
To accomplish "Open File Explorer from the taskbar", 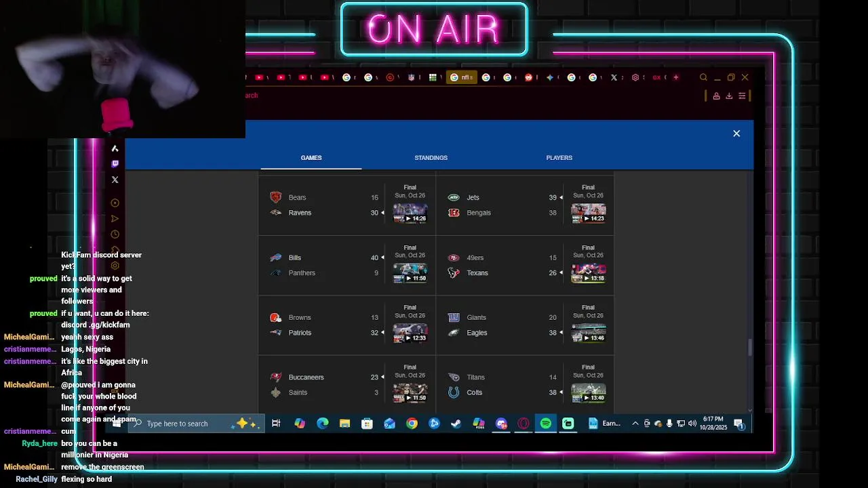I will point(344,424).
